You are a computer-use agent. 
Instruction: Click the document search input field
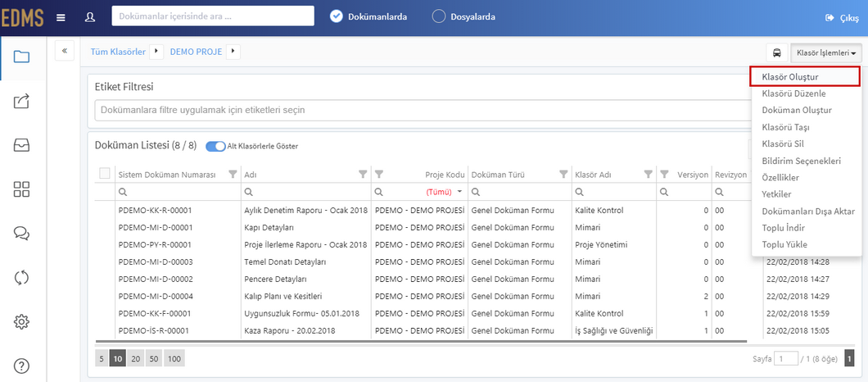click(213, 16)
